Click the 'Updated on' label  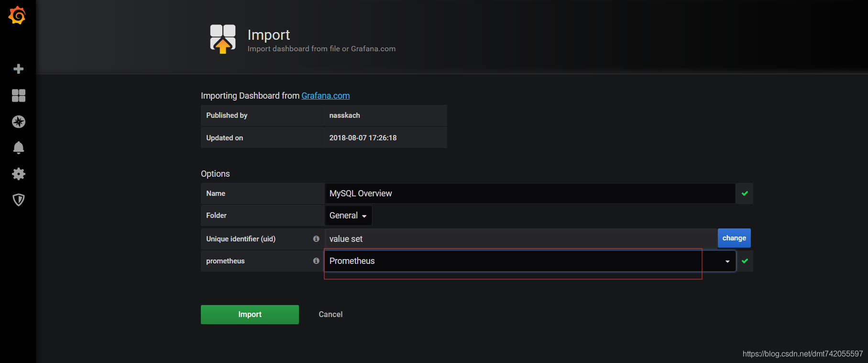point(225,138)
